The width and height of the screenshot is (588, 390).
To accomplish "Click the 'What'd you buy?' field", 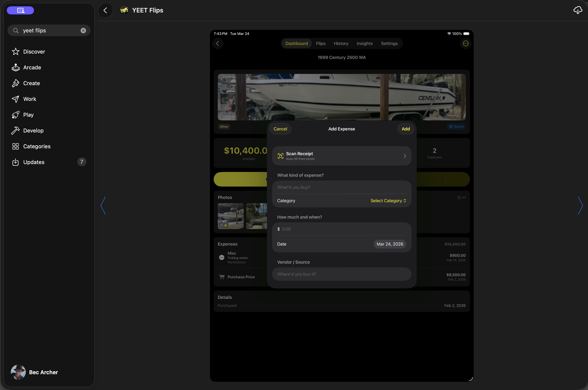I will 342,187.
